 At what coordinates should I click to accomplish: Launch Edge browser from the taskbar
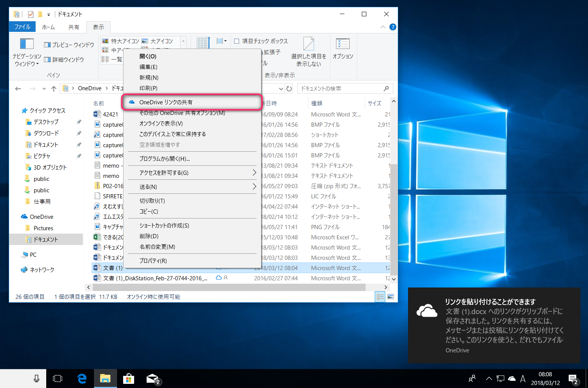pyautogui.click(x=82, y=379)
